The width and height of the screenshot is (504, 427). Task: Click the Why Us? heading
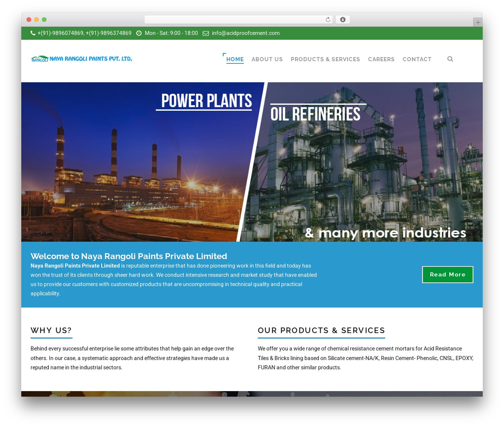51,330
